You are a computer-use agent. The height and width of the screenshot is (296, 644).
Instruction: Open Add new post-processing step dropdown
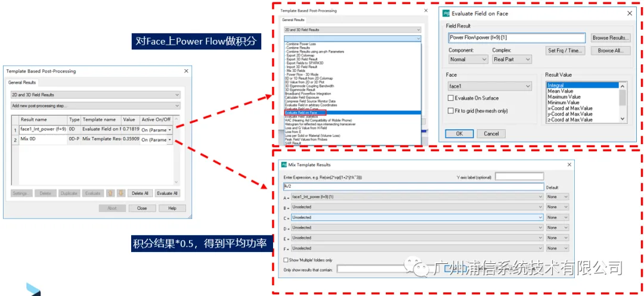pyautogui.click(x=95, y=106)
